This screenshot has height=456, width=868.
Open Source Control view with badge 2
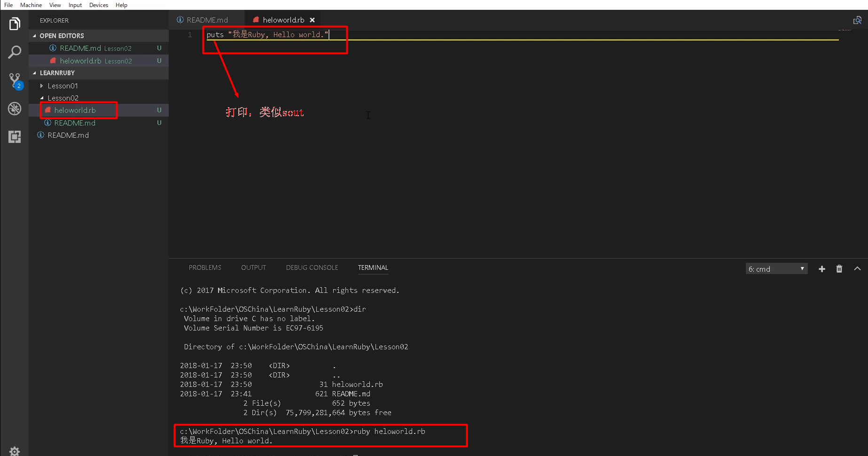(x=15, y=81)
